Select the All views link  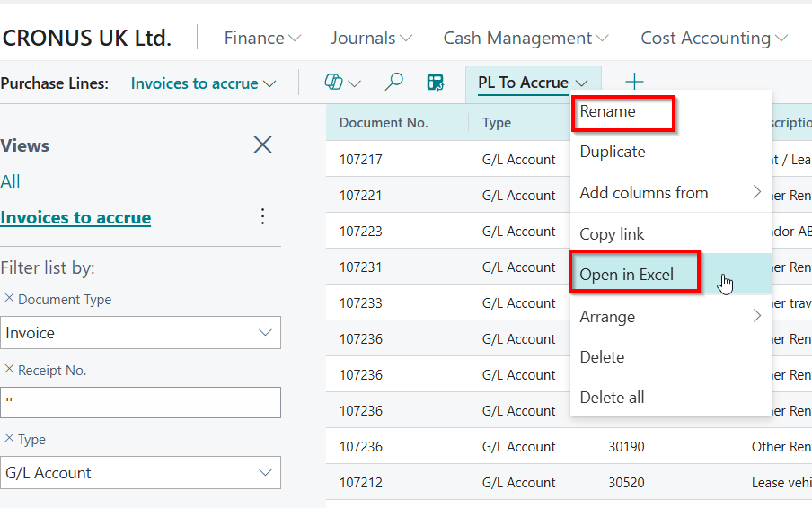pos(11,181)
